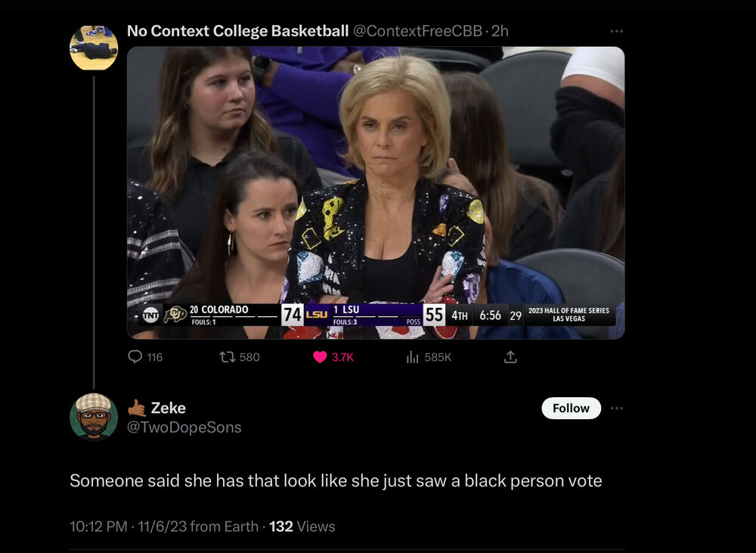Open the 10:12 PM 11/6/23 timestamp
This screenshot has height=553, width=756.
(x=128, y=527)
